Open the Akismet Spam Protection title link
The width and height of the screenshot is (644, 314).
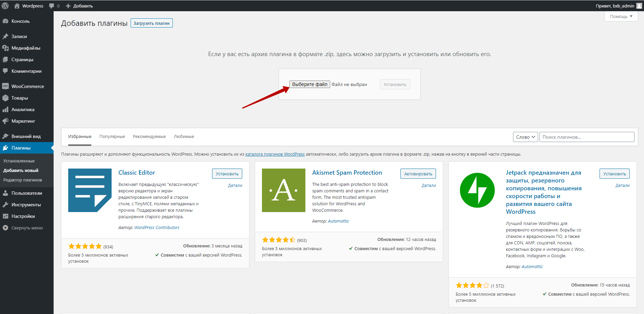347,173
